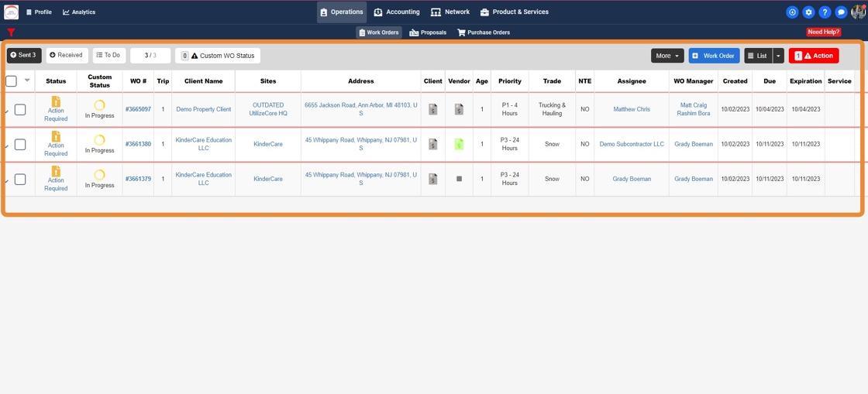Open the Network menu
This screenshot has height=394, width=868.
click(x=450, y=12)
